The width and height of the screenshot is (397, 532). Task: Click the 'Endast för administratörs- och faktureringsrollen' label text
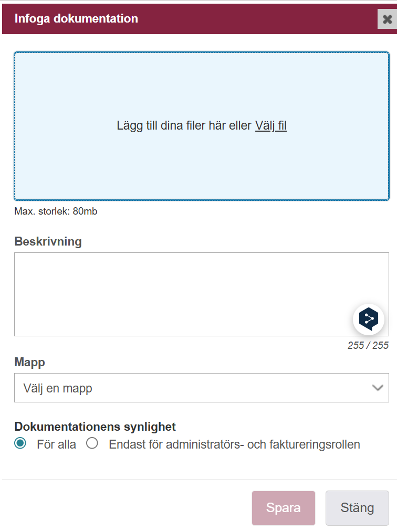(x=234, y=445)
